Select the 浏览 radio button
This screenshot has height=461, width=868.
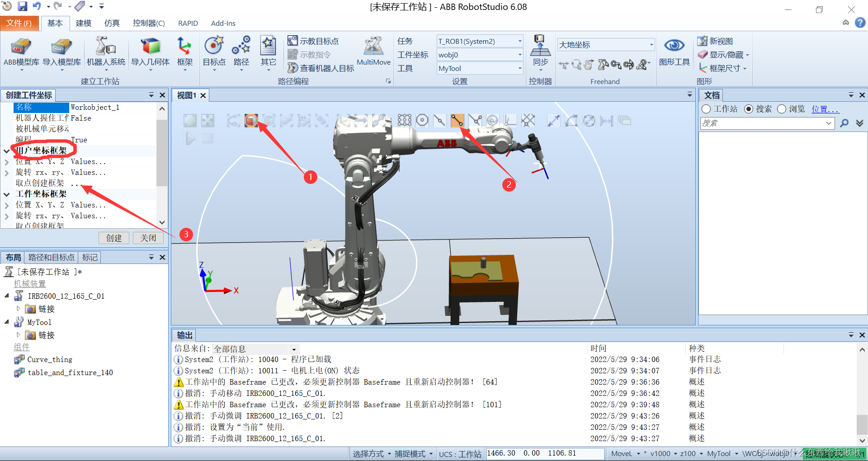[x=782, y=109]
